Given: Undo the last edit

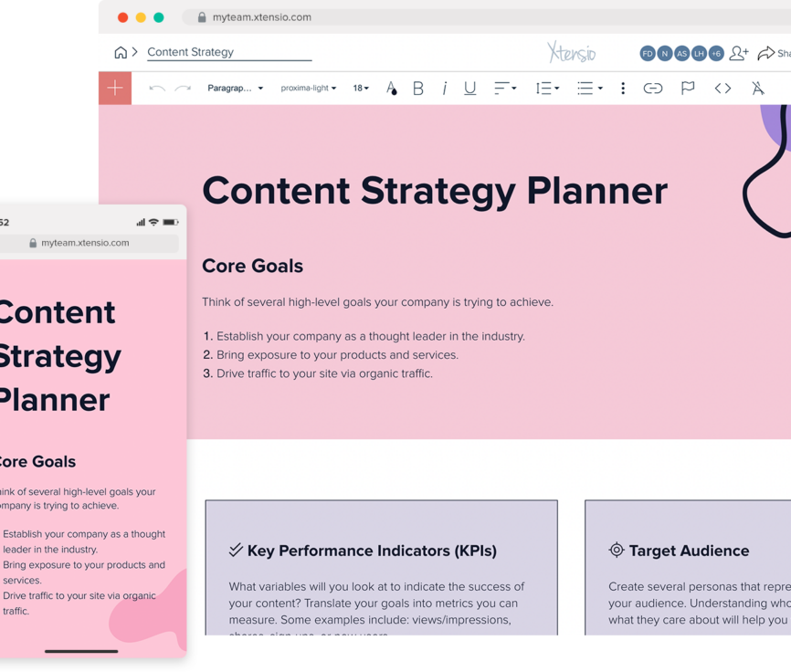Looking at the screenshot, I should point(156,88).
